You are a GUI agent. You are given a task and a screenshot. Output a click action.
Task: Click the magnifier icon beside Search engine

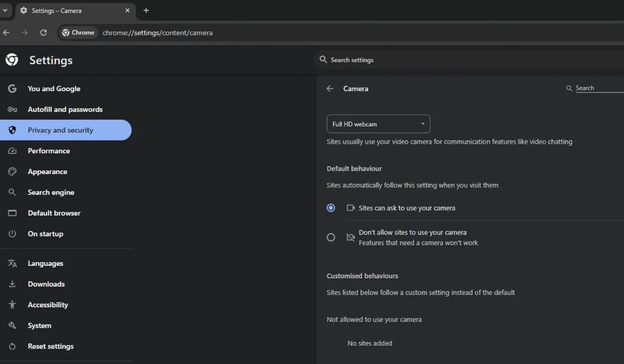[12, 192]
